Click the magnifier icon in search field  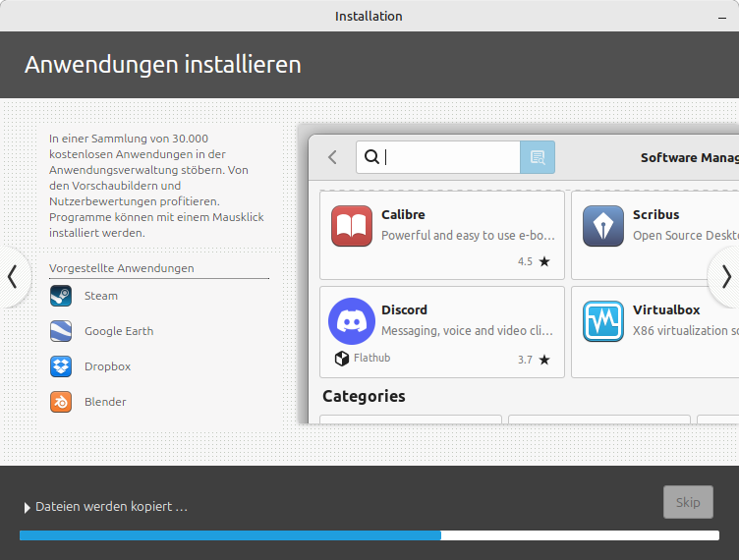[371, 157]
